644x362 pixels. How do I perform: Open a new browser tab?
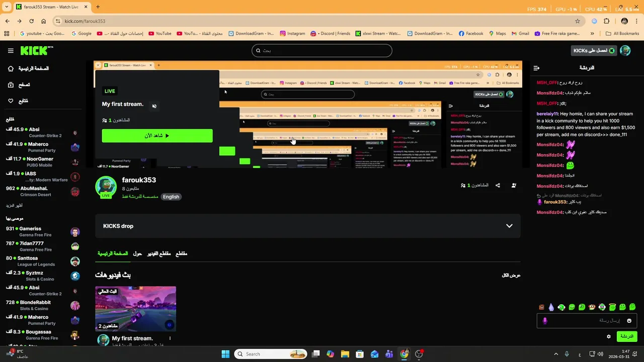point(98,7)
